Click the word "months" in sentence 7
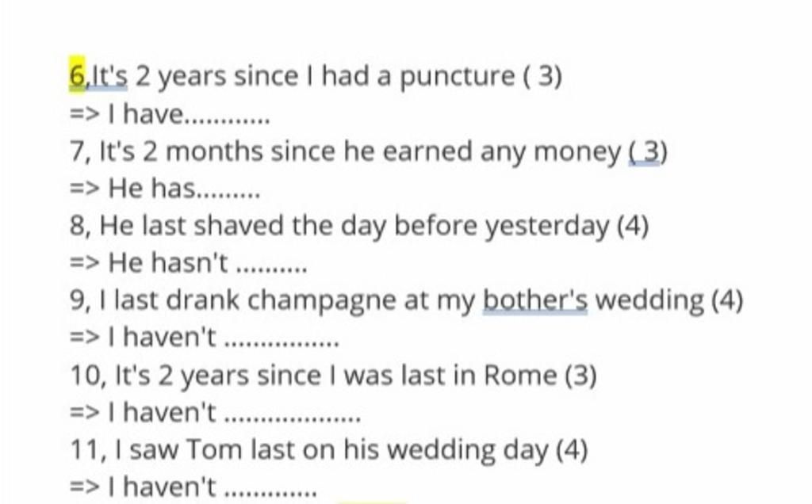 click(x=214, y=151)
